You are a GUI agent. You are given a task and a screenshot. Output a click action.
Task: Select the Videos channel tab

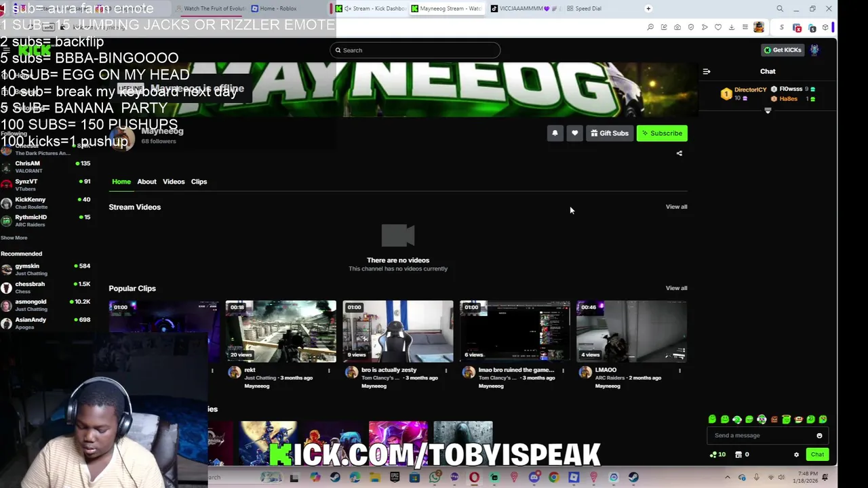point(174,182)
